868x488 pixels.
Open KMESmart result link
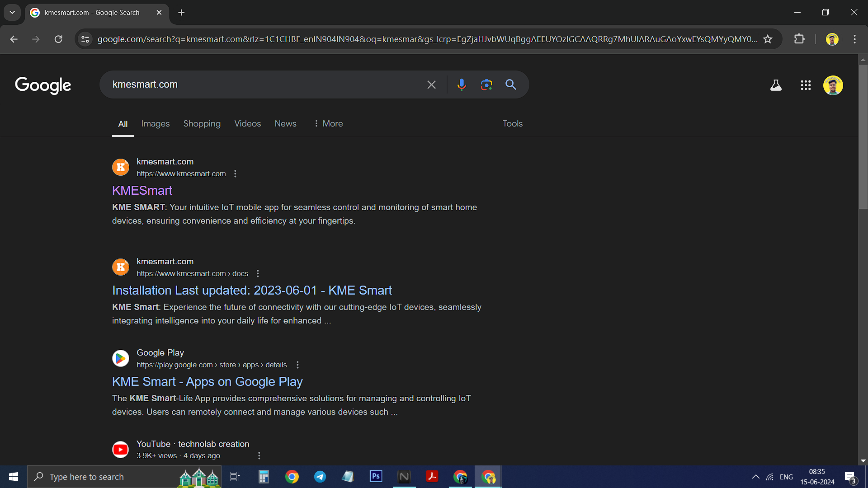tap(142, 191)
